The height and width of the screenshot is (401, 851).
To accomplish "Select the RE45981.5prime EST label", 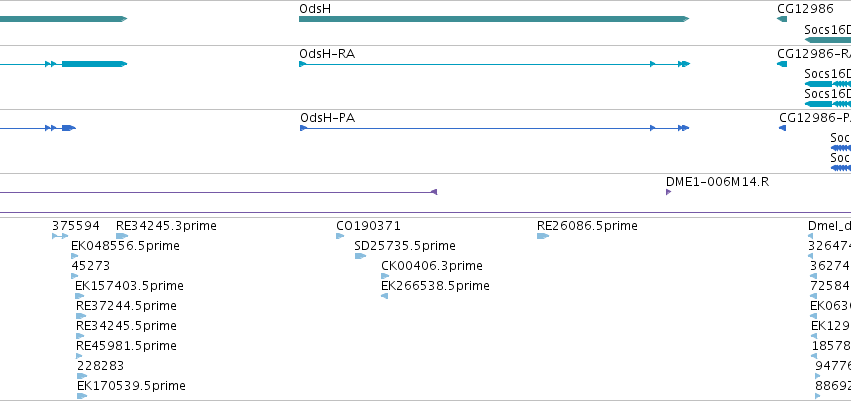I will tap(126, 346).
